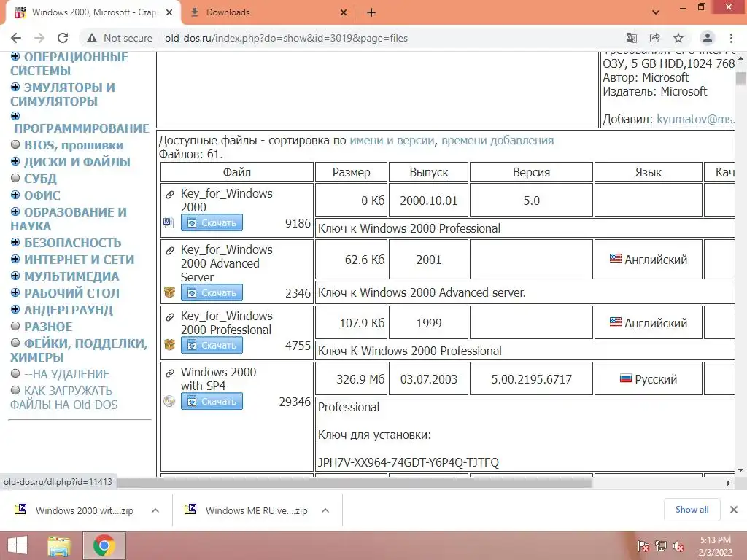The width and height of the screenshot is (747, 560).
Task: Download Key_for_Windows 2000 Advanced Server file
Action: point(212,292)
